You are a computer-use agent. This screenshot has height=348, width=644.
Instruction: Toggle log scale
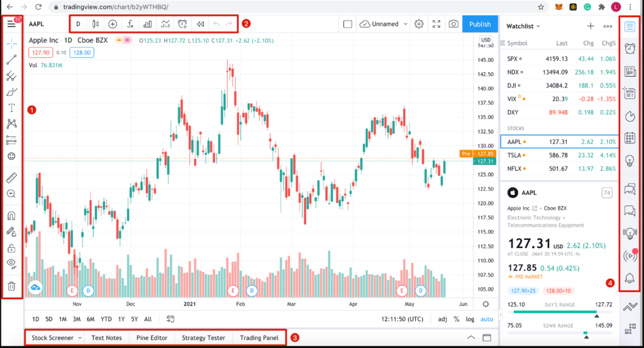click(470, 319)
